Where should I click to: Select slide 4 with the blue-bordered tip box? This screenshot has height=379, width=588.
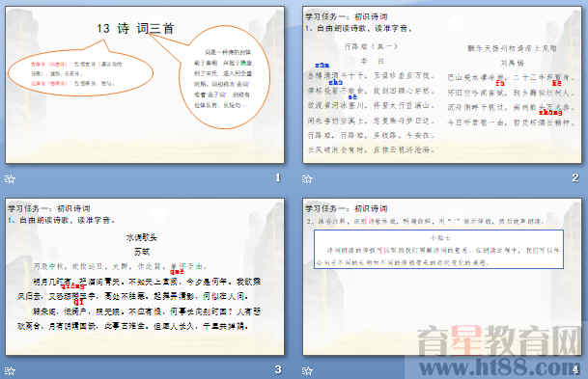[442, 277]
